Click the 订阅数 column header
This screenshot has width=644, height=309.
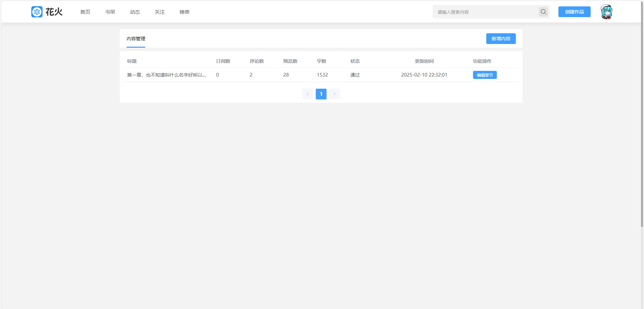pyautogui.click(x=223, y=61)
